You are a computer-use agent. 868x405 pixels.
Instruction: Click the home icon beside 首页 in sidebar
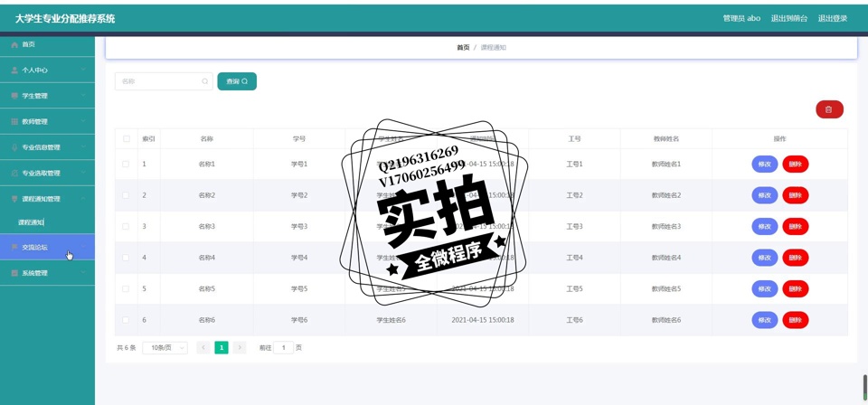tap(14, 44)
